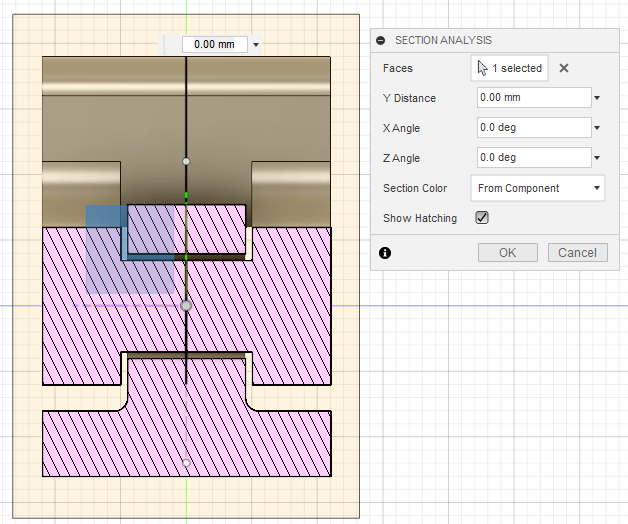This screenshot has width=628, height=524.
Task: Open the Section Color dropdown
Action: tap(537, 188)
